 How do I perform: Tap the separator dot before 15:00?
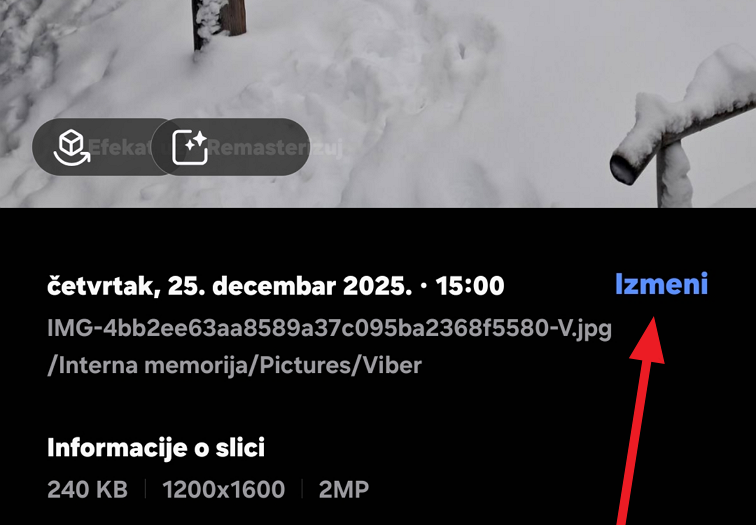click(424, 286)
